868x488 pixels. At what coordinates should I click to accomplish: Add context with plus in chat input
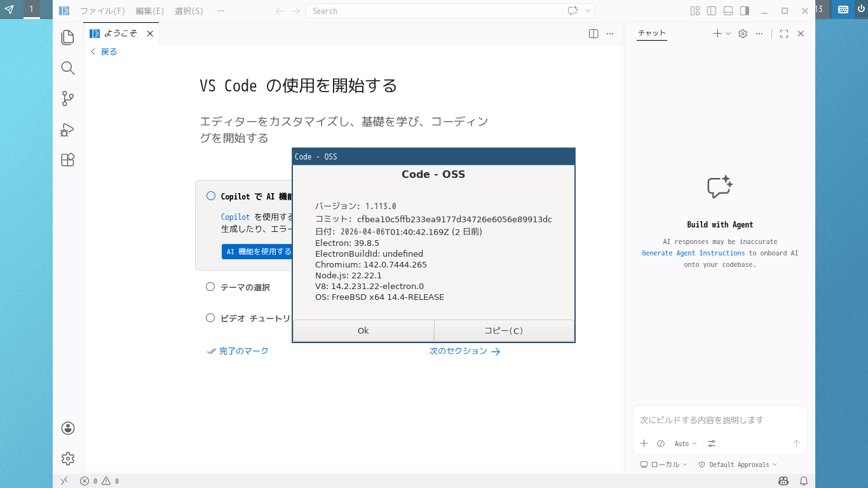[x=644, y=444]
